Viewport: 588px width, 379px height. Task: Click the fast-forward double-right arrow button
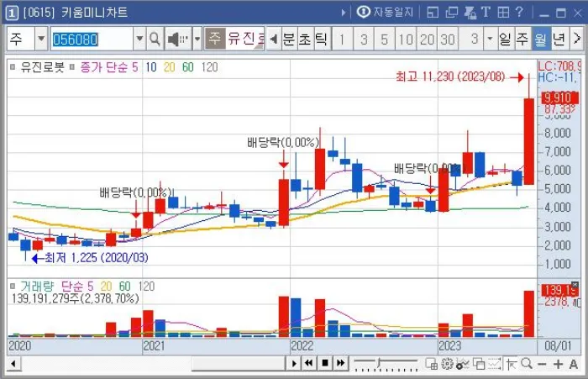coord(341,363)
